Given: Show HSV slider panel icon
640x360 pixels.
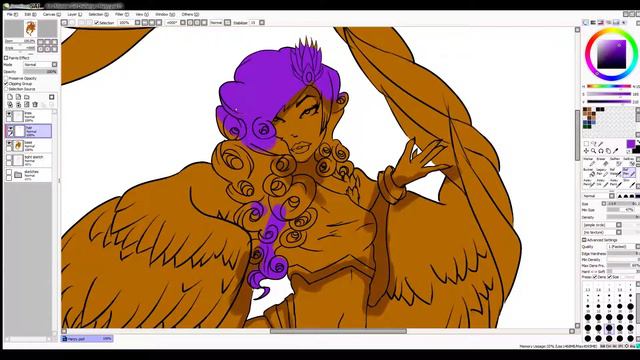Looking at the screenshot, I should pyautogui.click(x=601, y=23).
